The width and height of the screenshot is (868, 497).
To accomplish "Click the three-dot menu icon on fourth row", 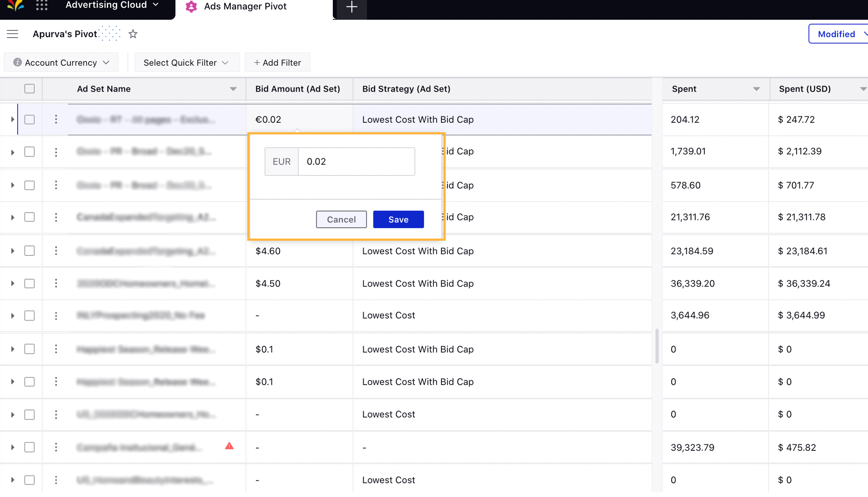I will 55,217.
